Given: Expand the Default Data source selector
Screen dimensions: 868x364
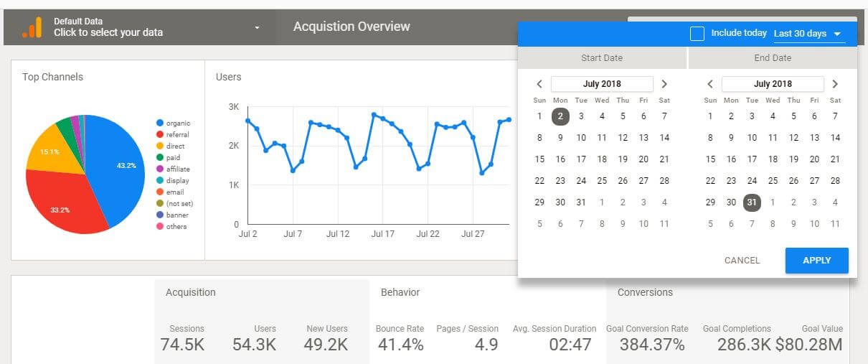Looking at the screenshot, I should pos(257,28).
